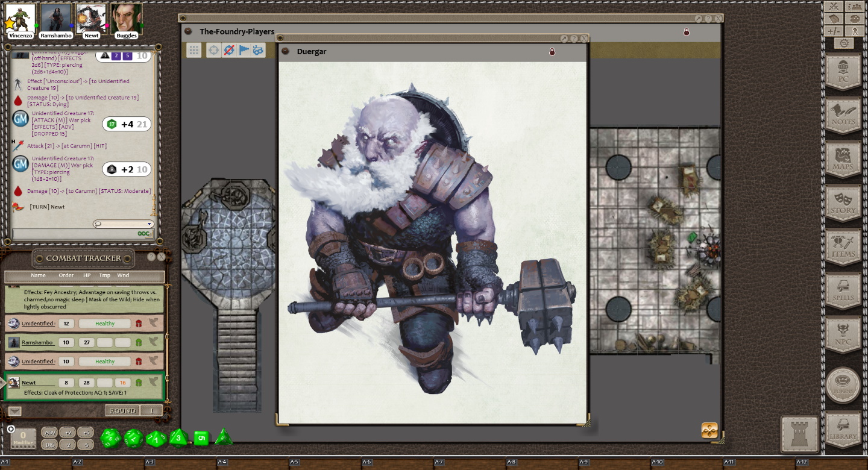Screen dimensions: 868x470
Task: Roll the green cube d6 die
Action: click(x=201, y=438)
